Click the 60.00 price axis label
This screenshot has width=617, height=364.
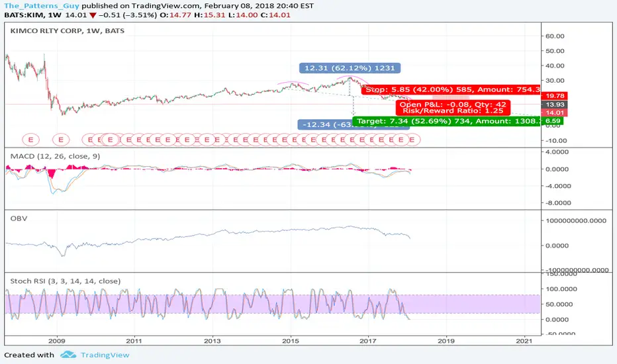point(555,36)
